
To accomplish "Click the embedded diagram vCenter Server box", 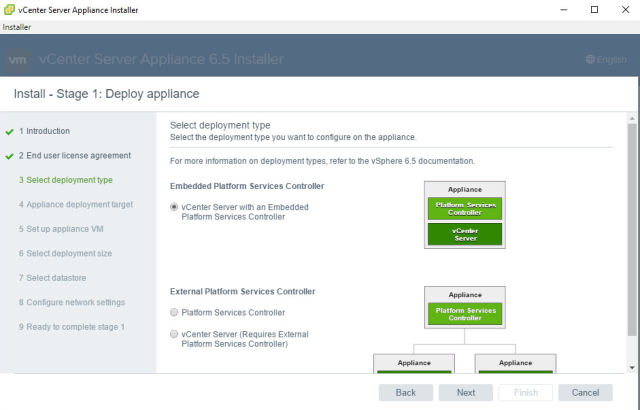I will point(465,234).
